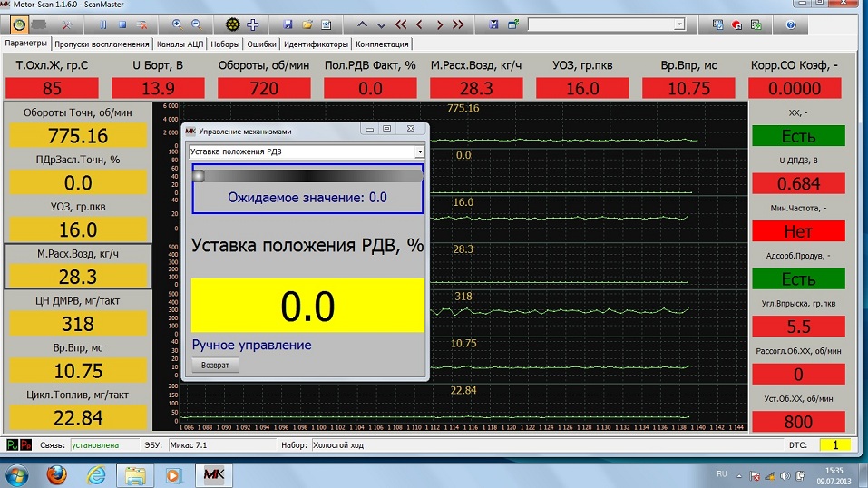868x488 pixels.
Task: Save with the blue floppy disk icon
Action: click(x=288, y=24)
